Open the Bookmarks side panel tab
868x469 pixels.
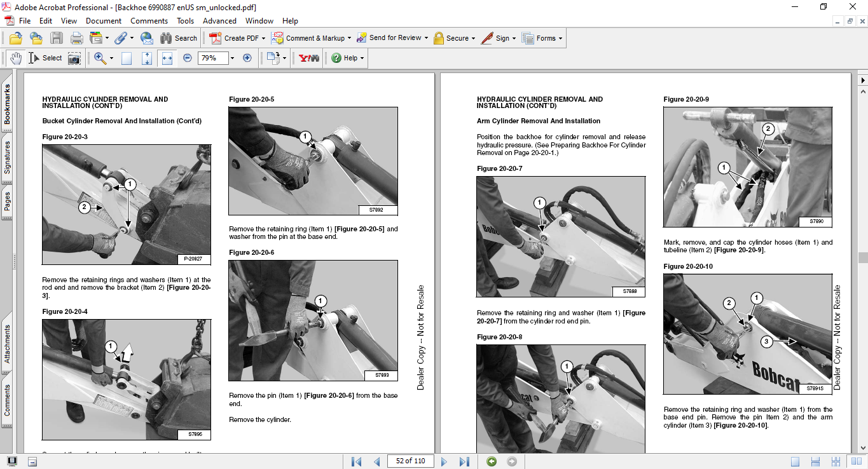[x=7, y=105]
